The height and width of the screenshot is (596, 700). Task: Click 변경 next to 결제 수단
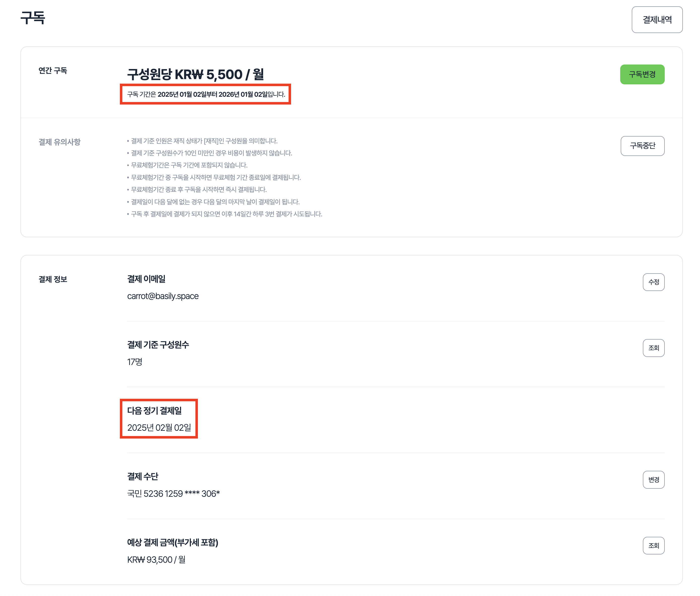(x=653, y=479)
